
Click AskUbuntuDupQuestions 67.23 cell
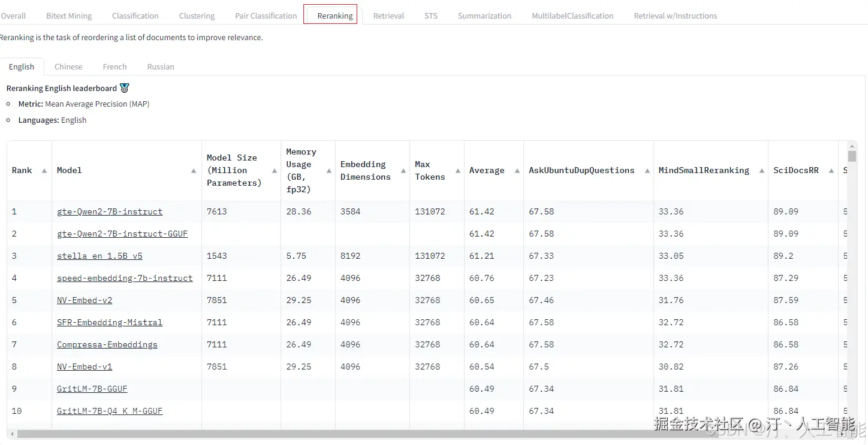point(541,278)
